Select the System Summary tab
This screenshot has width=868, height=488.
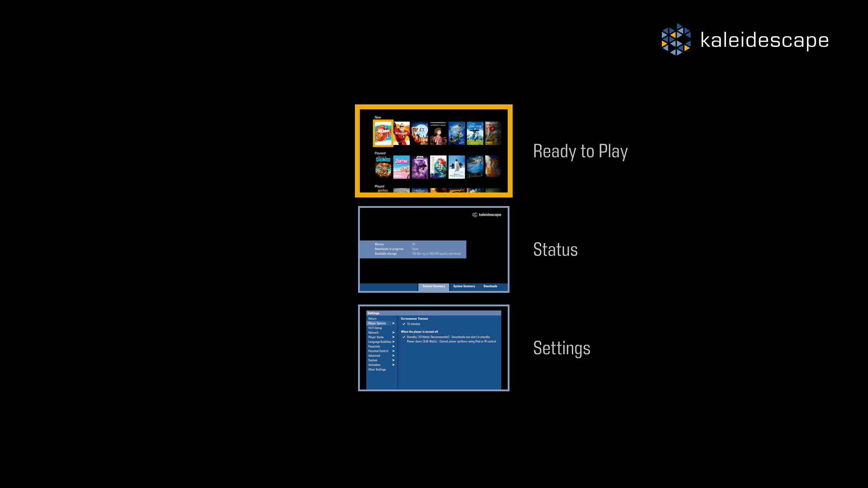point(464,286)
